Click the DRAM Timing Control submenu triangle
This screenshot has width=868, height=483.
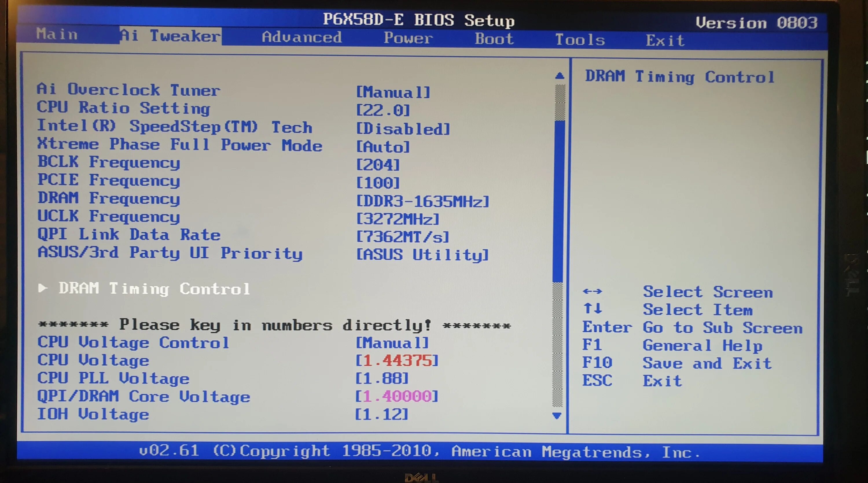coord(43,288)
